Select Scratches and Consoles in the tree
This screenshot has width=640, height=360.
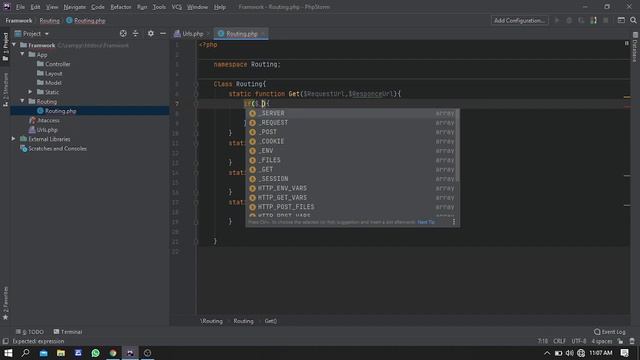pos(53,149)
